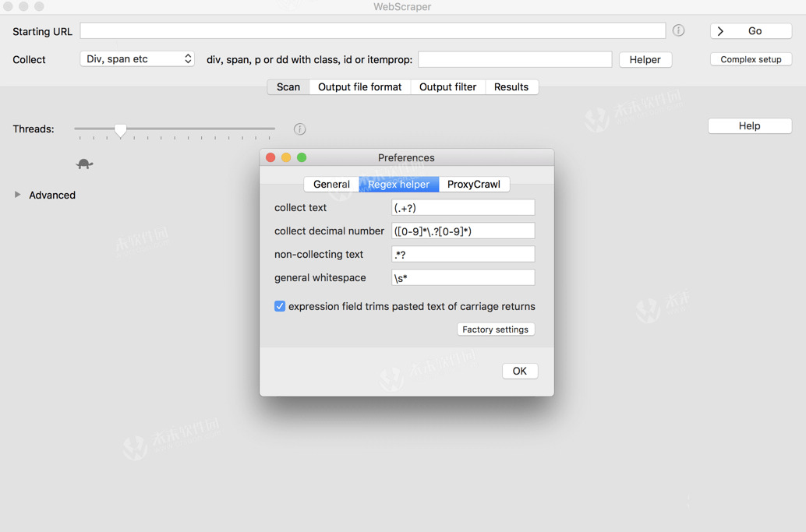Viewport: 806px width, 532px height.
Task: Click the Threads slider handle
Action: tap(120, 130)
